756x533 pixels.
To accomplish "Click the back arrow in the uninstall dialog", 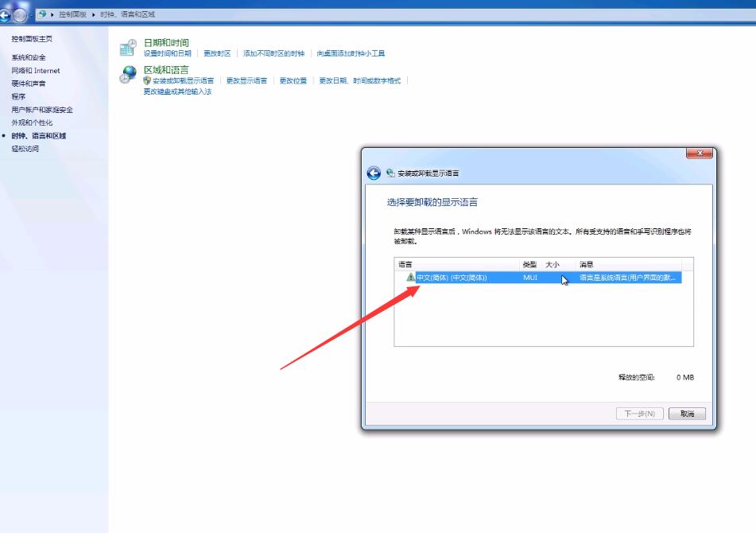I will tap(374, 173).
